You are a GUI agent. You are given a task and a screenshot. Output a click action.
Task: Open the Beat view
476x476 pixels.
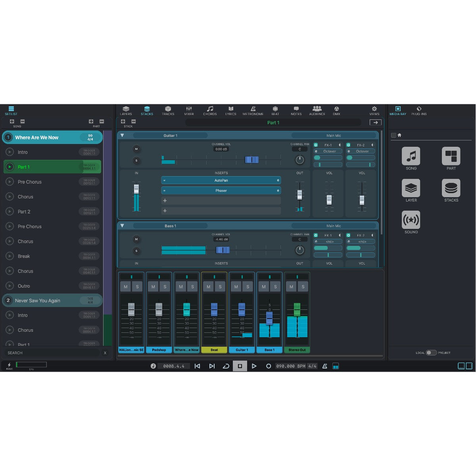tap(275, 110)
